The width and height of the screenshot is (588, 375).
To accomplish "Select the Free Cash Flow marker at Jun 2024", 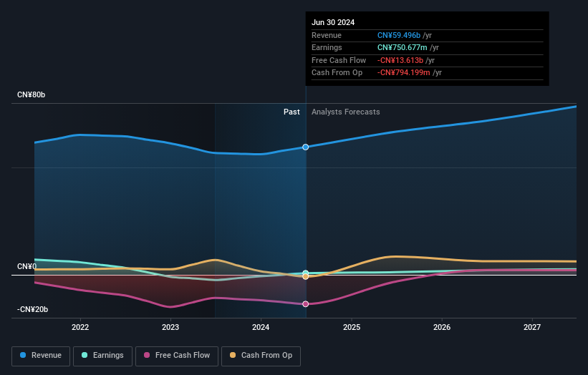I will pos(306,304).
